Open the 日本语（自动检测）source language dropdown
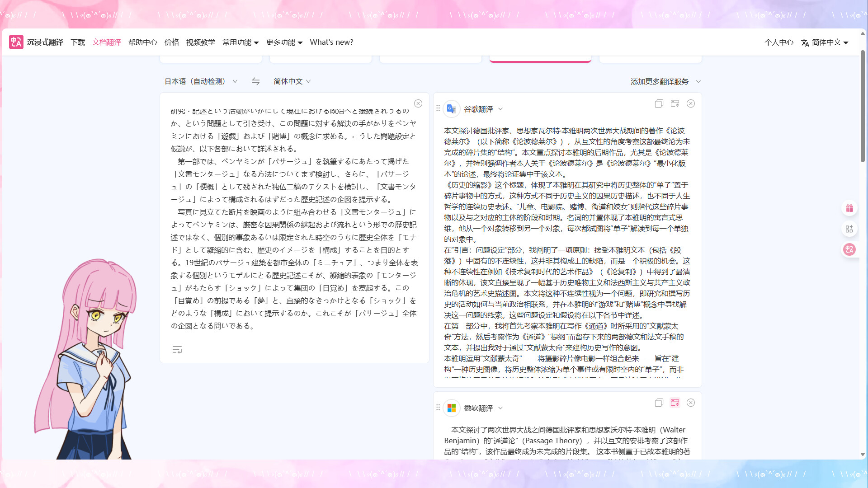The image size is (868, 488). [x=201, y=81]
